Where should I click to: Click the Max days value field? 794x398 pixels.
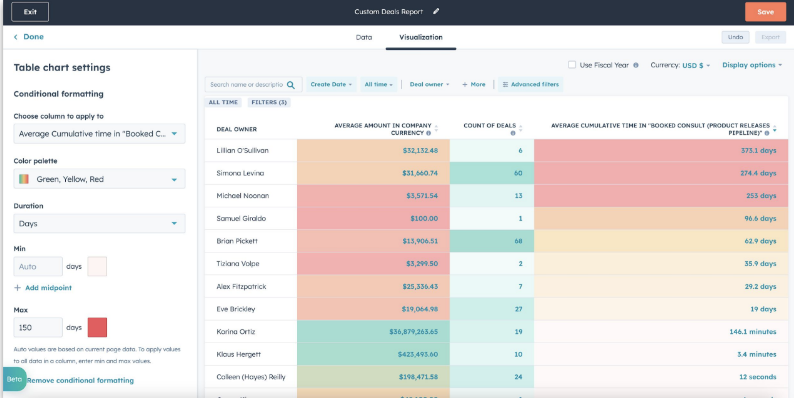(x=38, y=327)
